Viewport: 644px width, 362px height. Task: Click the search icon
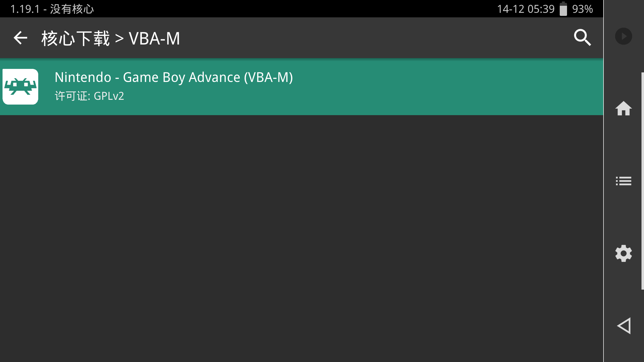tap(583, 37)
